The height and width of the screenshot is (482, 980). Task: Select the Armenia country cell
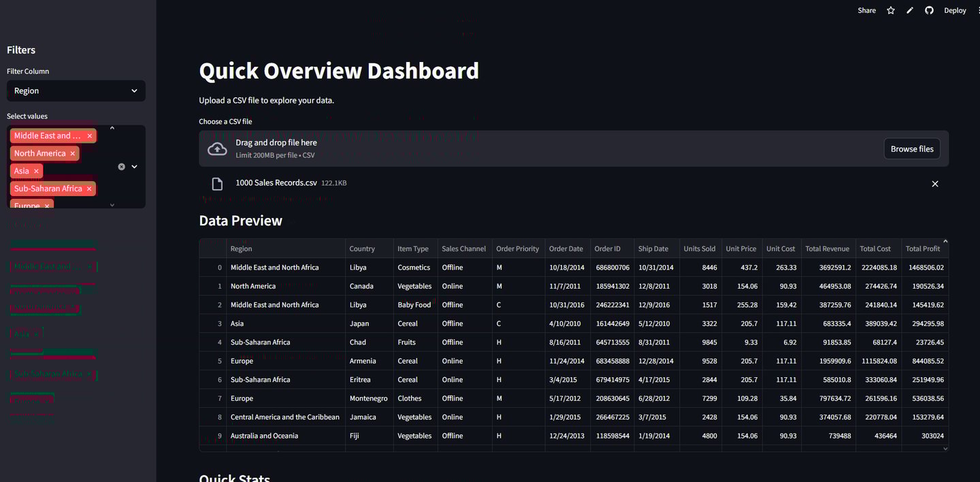pos(370,361)
